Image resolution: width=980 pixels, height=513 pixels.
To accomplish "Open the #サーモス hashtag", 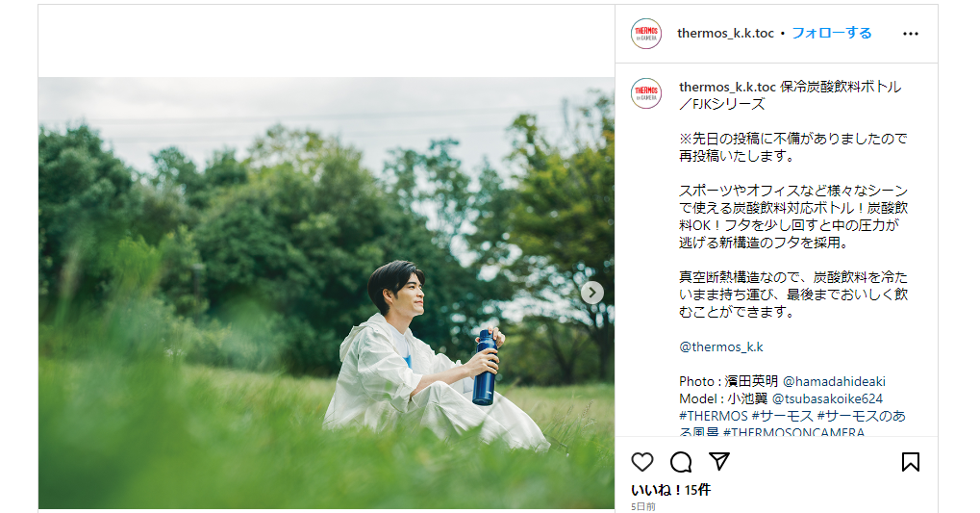I will coord(782,416).
